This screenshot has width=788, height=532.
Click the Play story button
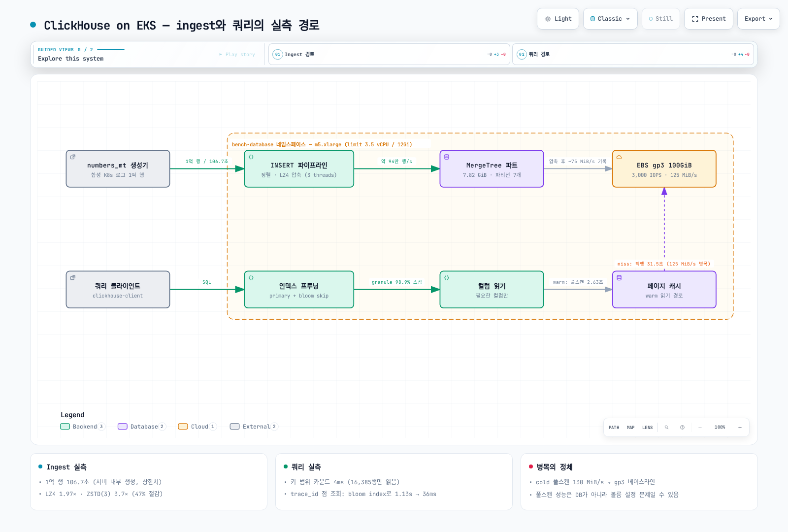click(x=237, y=54)
